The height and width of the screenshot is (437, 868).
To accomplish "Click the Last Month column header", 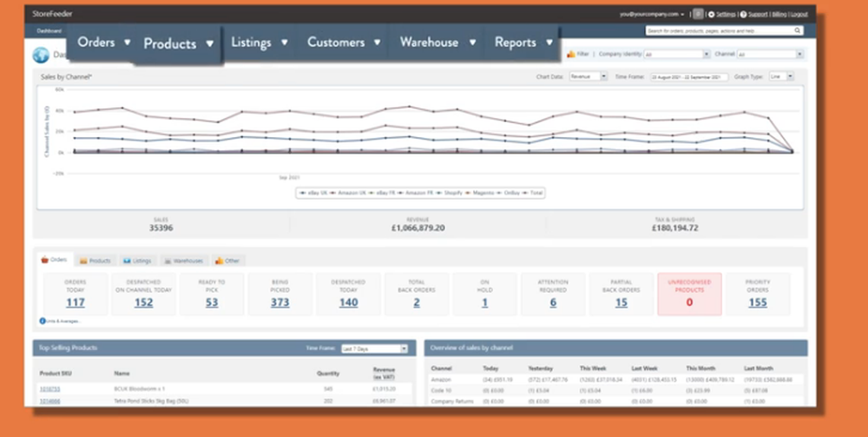I will (x=759, y=368).
